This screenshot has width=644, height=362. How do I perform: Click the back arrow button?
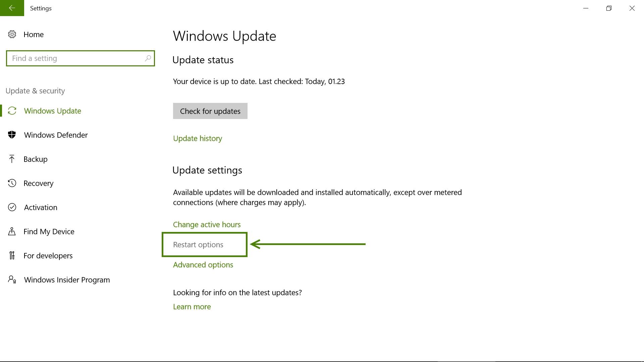12,8
